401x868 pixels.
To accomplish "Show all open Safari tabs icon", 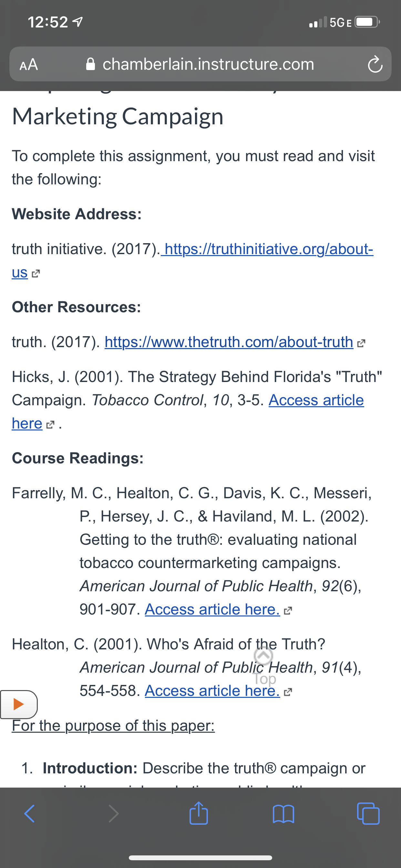I will coord(368,813).
